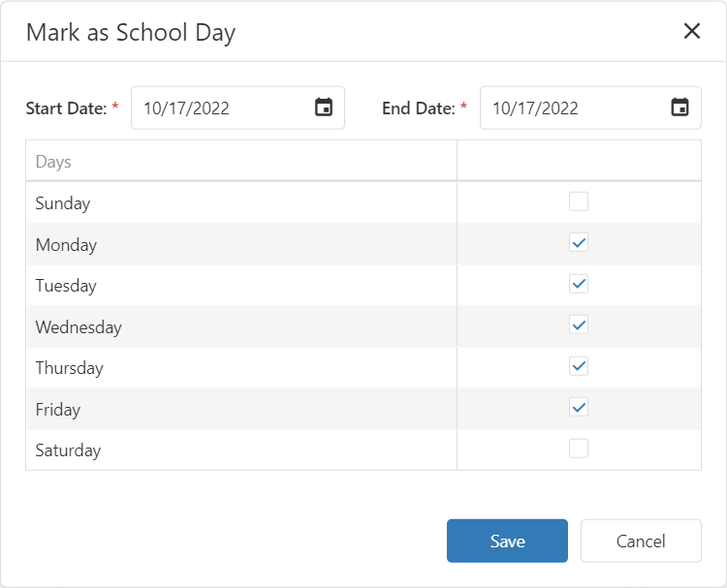Click into the End Date text field
Screen dimensions: 727x588
tap(572, 108)
